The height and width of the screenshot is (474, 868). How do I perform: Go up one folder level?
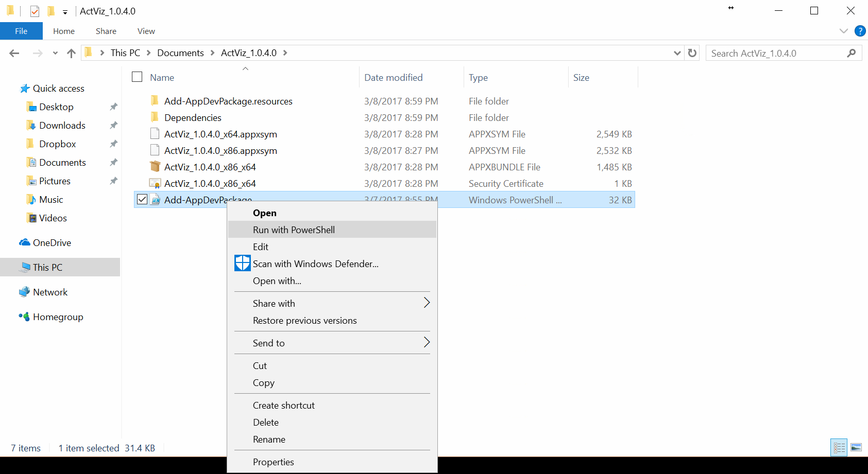(72, 53)
